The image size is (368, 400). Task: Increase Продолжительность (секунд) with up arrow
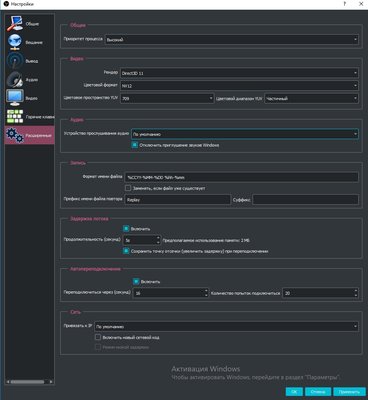[158, 238]
